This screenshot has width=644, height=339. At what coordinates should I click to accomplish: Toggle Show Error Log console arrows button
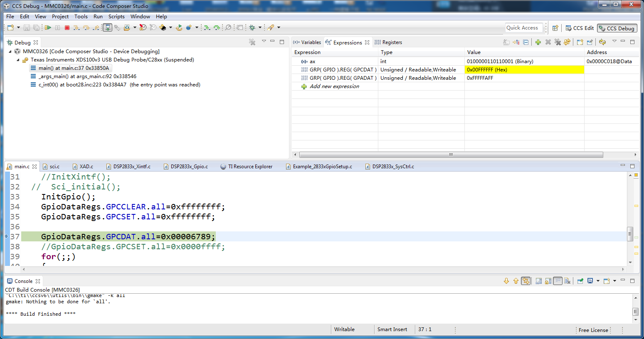pos(526,281)
